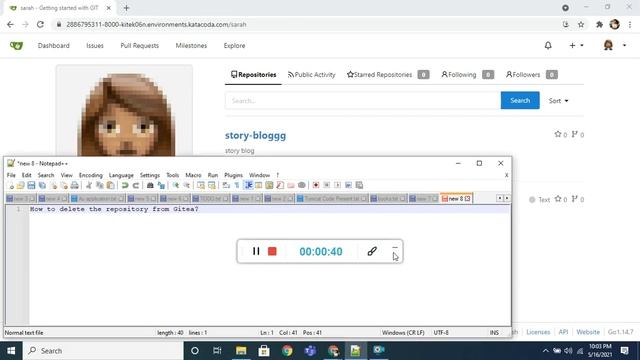Select the Repositories tab
The image size is (640, 360).
[x=253, y=75]
